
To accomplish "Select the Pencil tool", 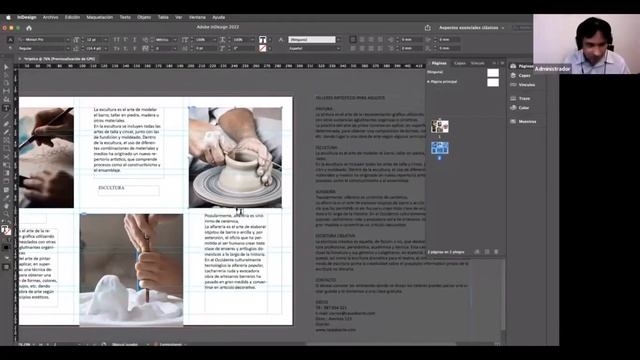I will tap(6, 132).
